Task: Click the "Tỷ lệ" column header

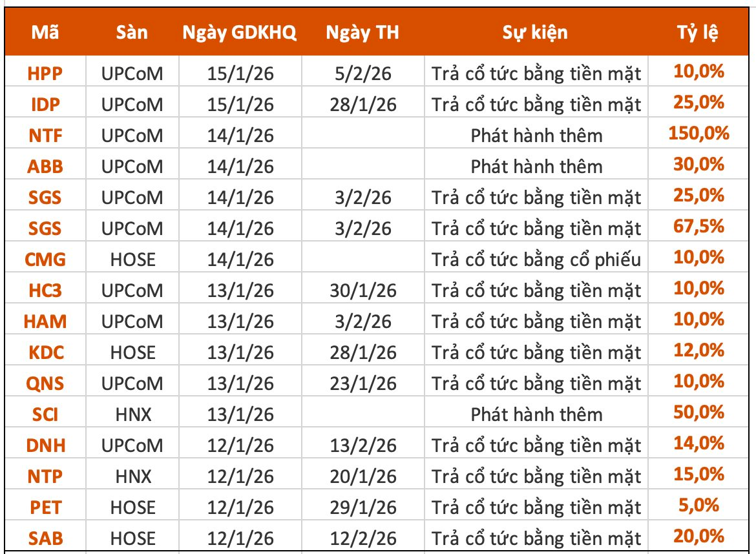Action: pos(698,33)
